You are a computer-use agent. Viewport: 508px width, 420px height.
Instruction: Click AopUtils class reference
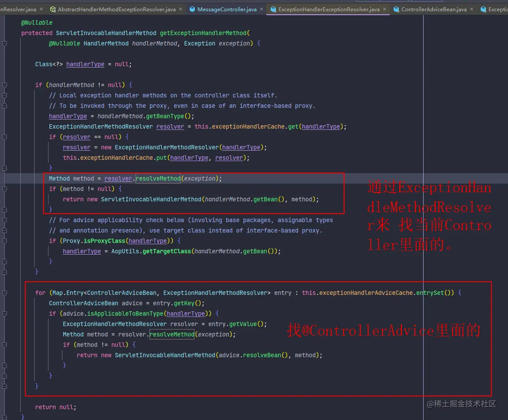point(125,251)
